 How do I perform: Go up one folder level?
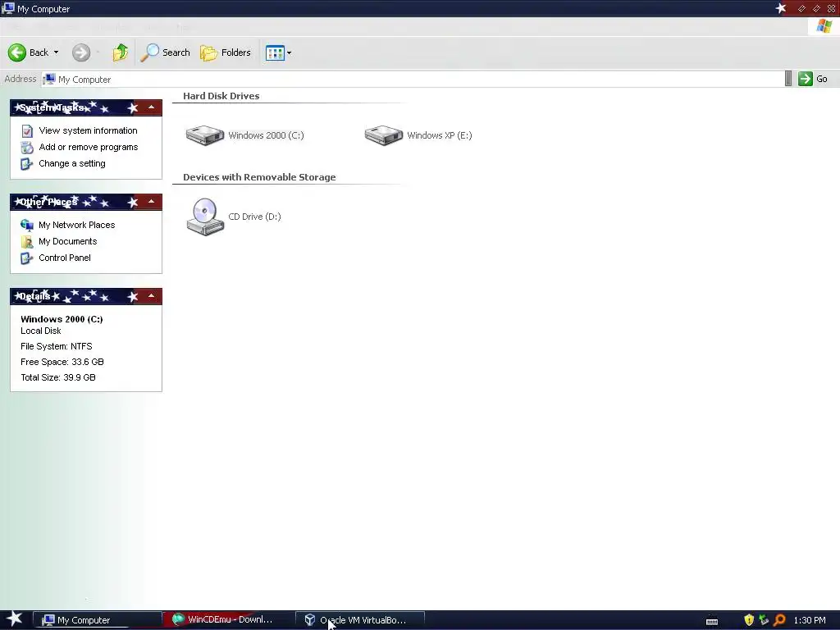(x=121, y=52)
